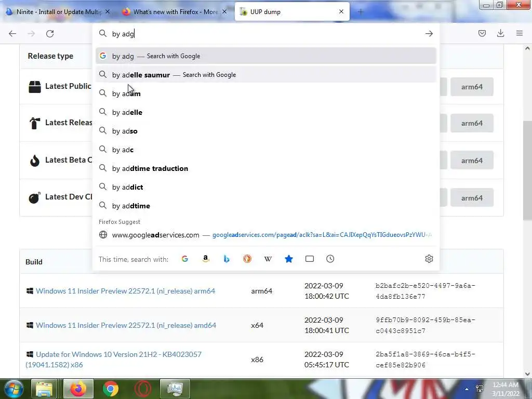Image resolution: width=532 pixels, height=399 pixels.
Task: Click the '2022-03-09 18:00:41 UTC' date cell
Action: coord(327,325)
